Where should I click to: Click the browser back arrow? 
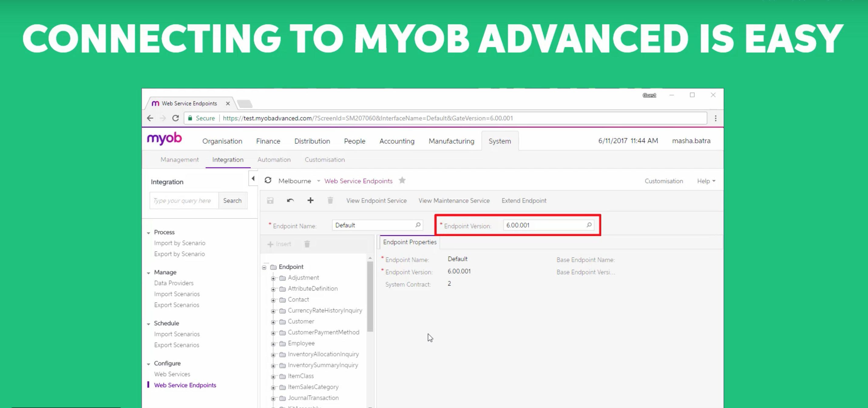150,118
